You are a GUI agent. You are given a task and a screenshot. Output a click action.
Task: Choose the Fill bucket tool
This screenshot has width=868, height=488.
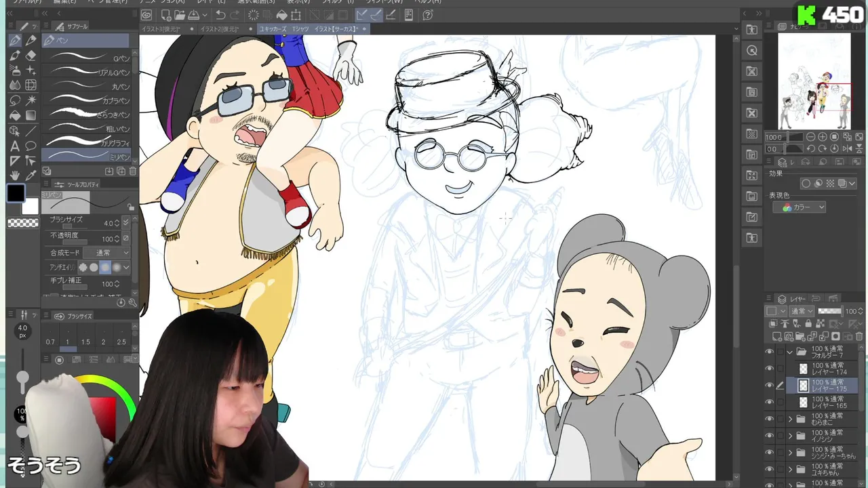click(15, 115)
